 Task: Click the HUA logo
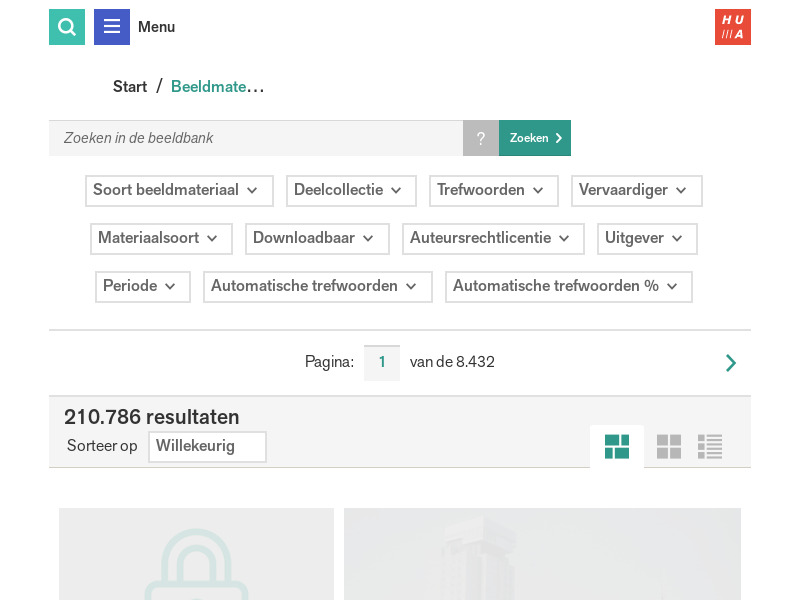(733, 27)
